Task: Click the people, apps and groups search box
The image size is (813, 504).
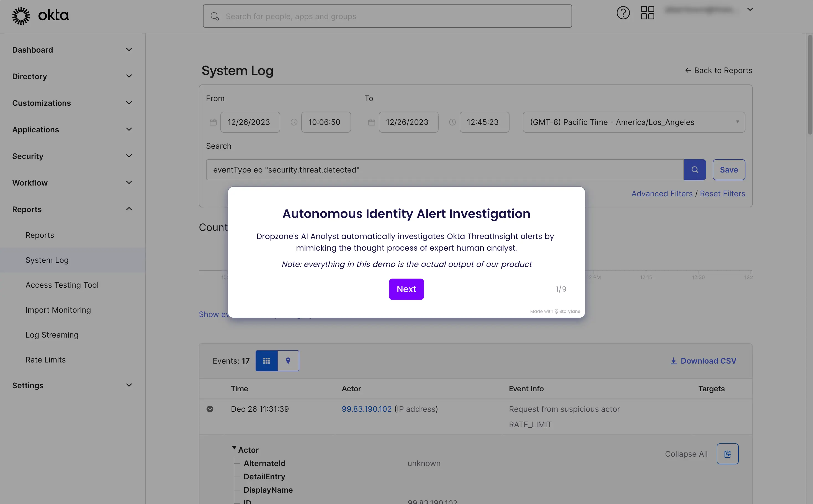Action: coord(387,16)
